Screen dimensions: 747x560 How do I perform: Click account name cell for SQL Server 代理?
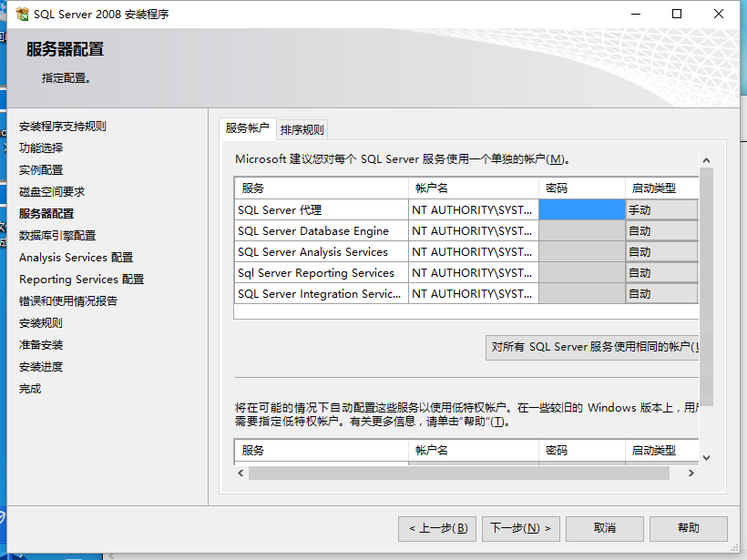tap(474, 210)
